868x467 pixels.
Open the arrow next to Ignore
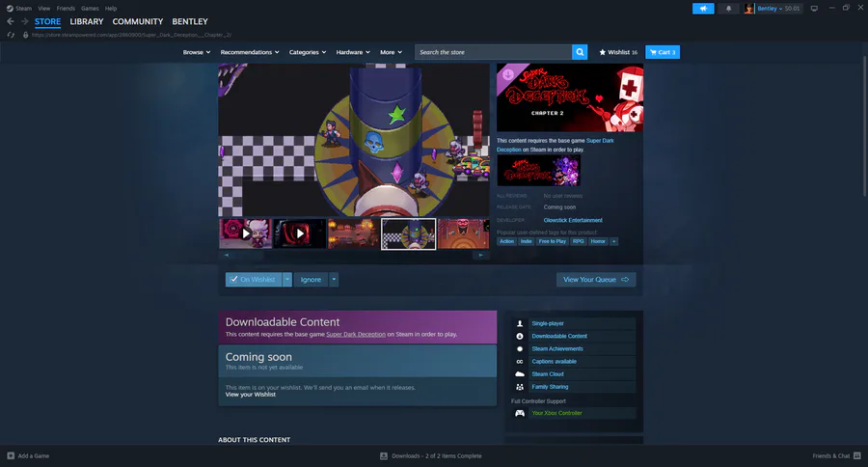334,280
